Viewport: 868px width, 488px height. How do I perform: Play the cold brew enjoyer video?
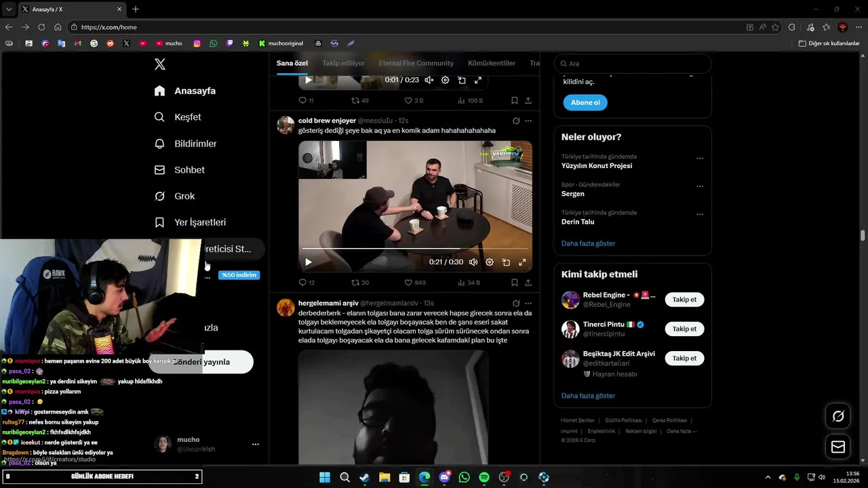[x=309, y=262]
